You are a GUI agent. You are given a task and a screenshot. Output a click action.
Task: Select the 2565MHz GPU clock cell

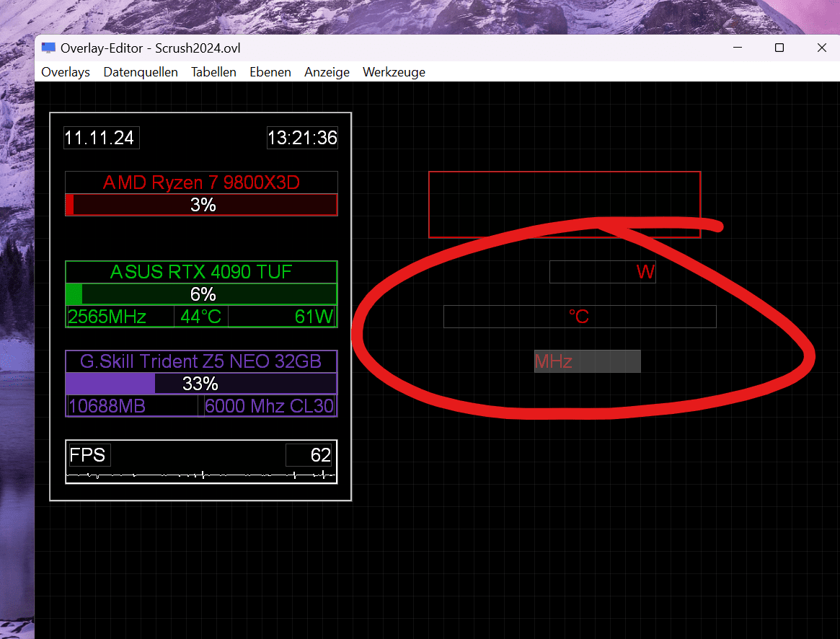tap(120, 317)
